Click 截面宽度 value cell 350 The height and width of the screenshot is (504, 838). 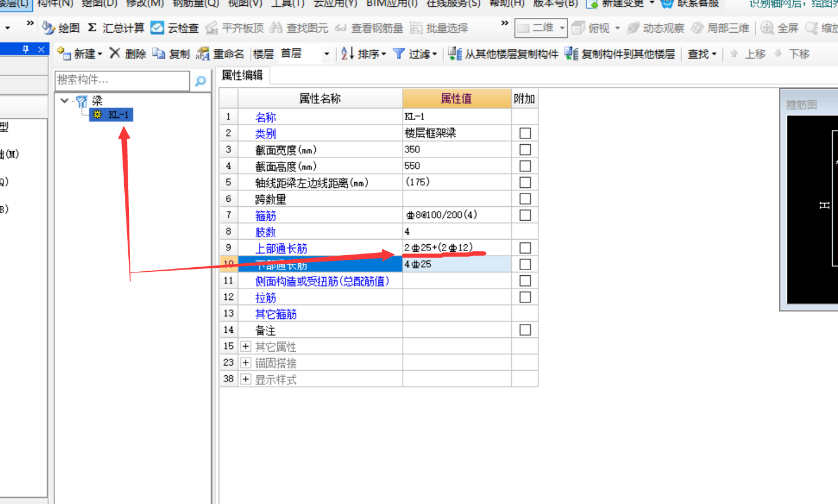point(457,149)
